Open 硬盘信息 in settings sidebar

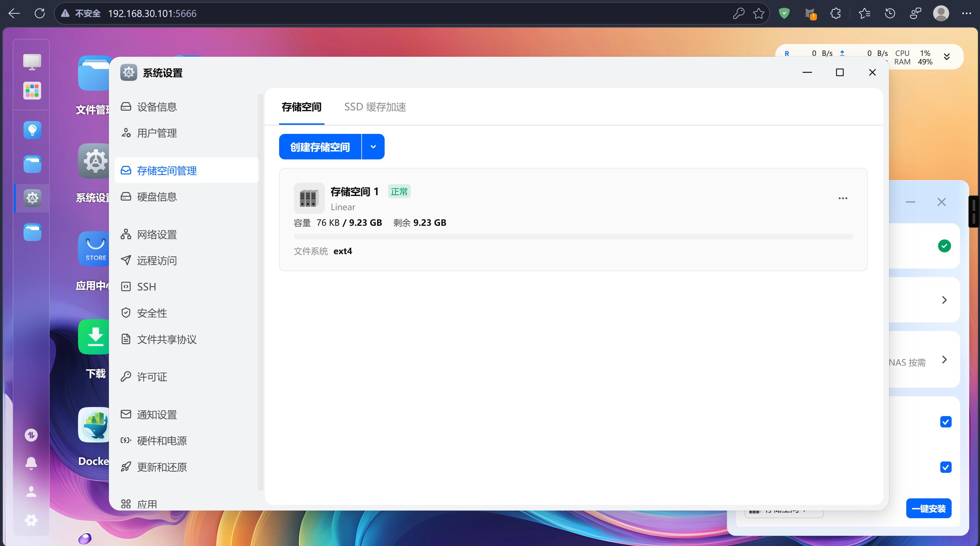[x=157, y=197]
